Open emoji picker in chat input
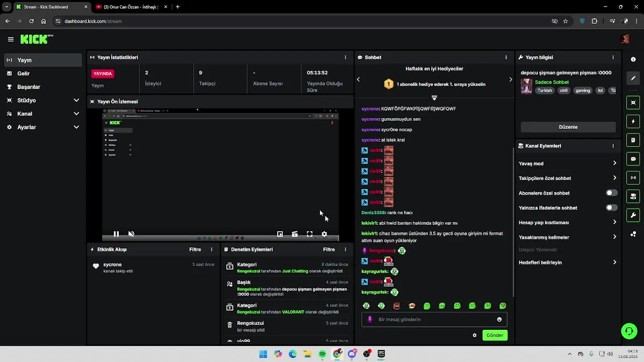 [499, 319]
